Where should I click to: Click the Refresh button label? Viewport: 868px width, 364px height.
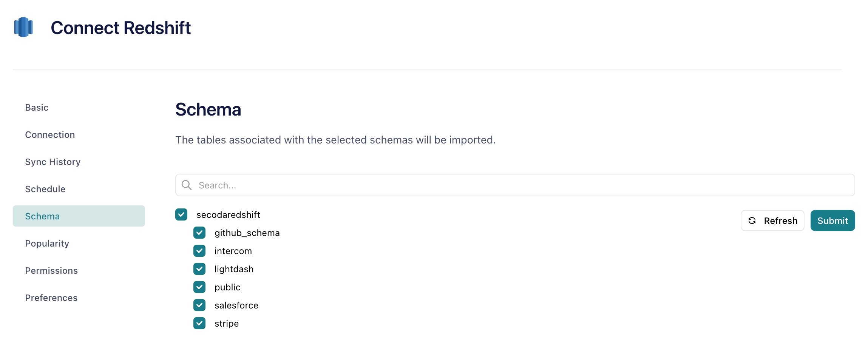[781, 221]
